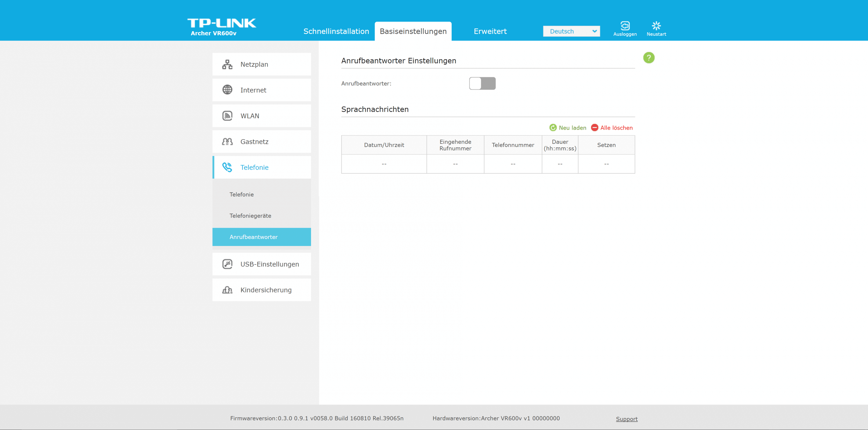Open WLAN via its wireless icon
Image resolution: width=868 pixels, height=430 pixels.
[x=227, y=116]
